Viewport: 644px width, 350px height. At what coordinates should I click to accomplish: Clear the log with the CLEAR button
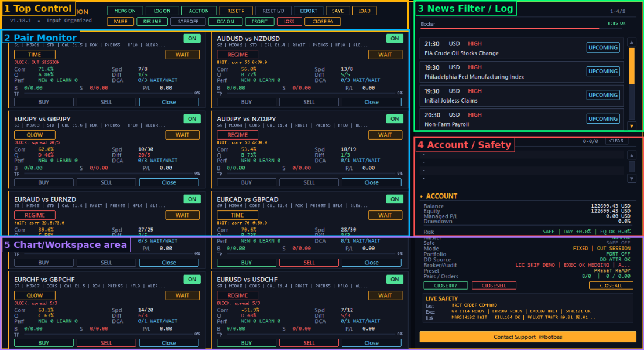click(616, 141)
